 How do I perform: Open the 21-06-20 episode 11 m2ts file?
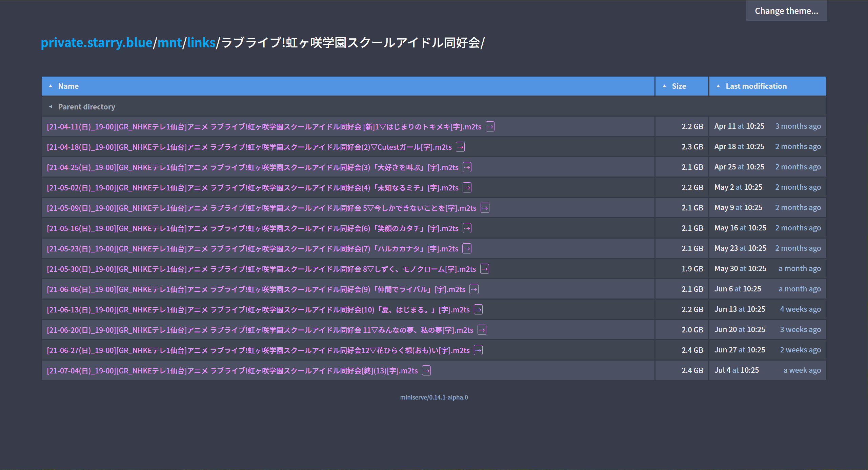260,330
